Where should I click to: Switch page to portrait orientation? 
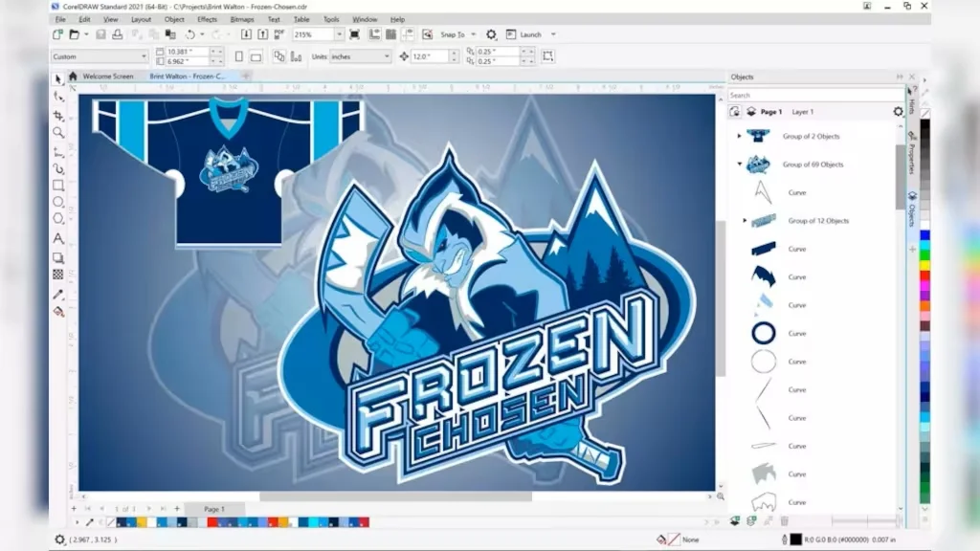[238, 56]
